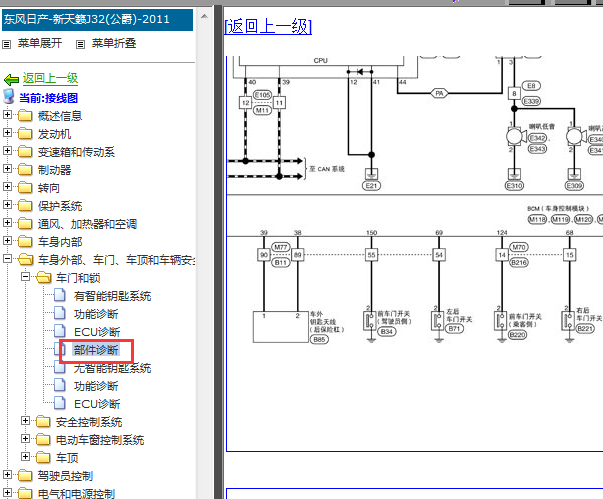Image resolution: width=603 pixels, height=499 pixels.
Task: Click the green back arrow icon
Action: click(11, 80)
